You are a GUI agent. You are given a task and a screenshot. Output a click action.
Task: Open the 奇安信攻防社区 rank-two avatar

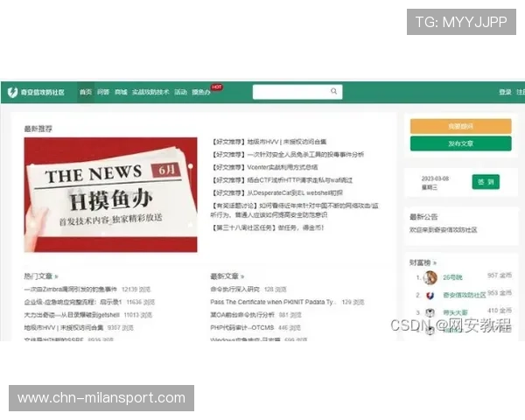[x=430, y=296]
